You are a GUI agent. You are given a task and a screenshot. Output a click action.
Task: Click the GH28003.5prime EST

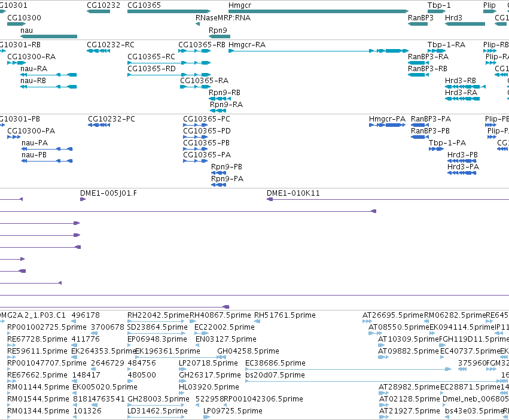(156, 405)
